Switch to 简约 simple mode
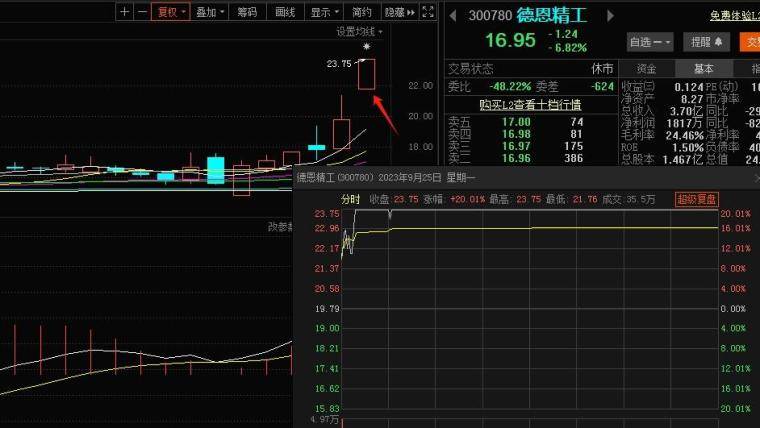The image size is (760, 428). tap(362, 12)
